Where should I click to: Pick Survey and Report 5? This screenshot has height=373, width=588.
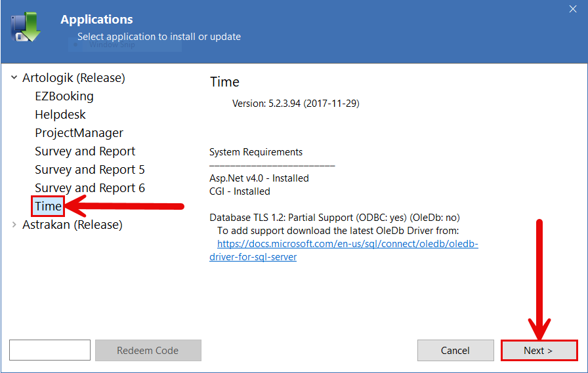(x=90, y=170)
